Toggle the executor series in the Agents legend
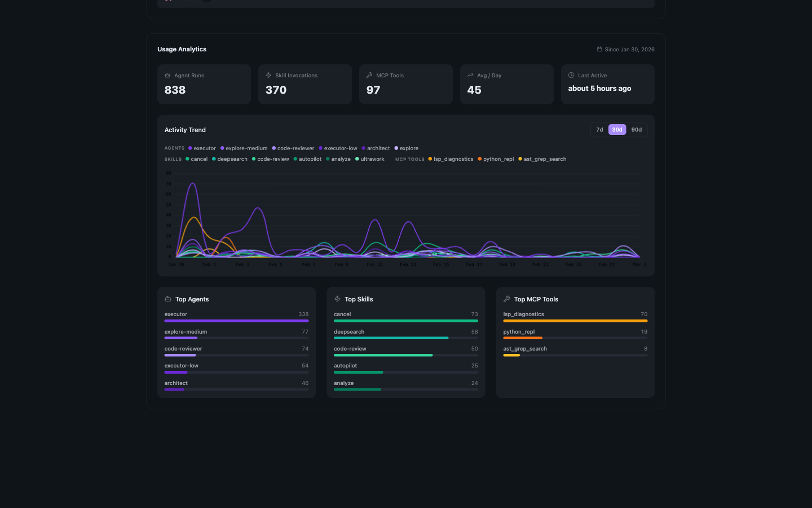This screenshot has height=508, width=812. pos(202,148)
